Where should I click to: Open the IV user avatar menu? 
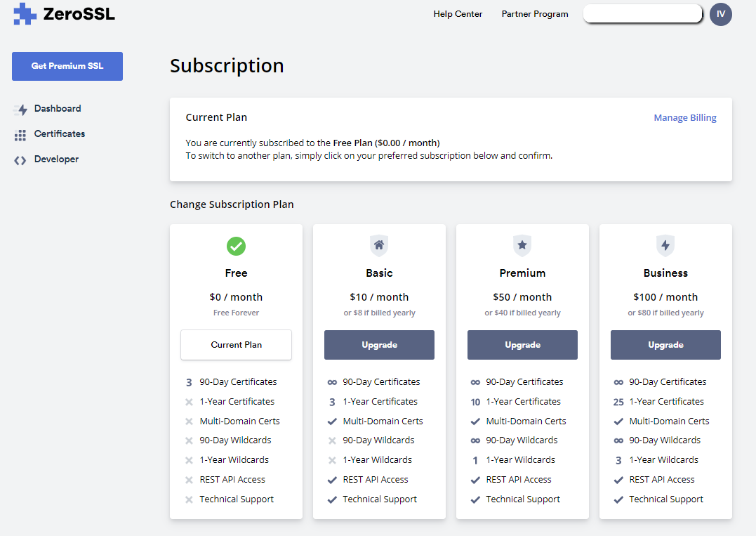click(x=720, y=14)
